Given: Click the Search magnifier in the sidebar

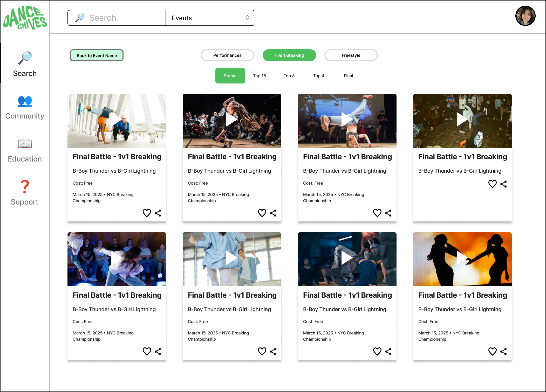Looking at the screenshot, I should click(25, 58).
